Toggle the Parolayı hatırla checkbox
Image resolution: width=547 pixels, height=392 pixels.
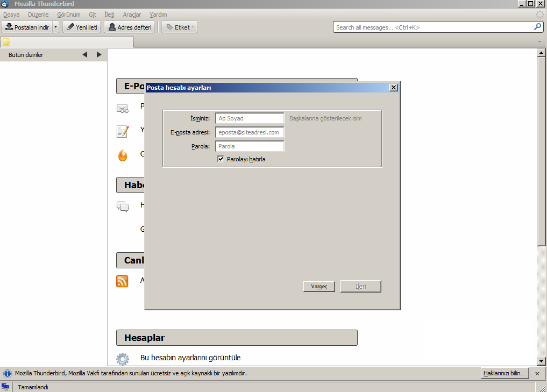click(221, 159)
